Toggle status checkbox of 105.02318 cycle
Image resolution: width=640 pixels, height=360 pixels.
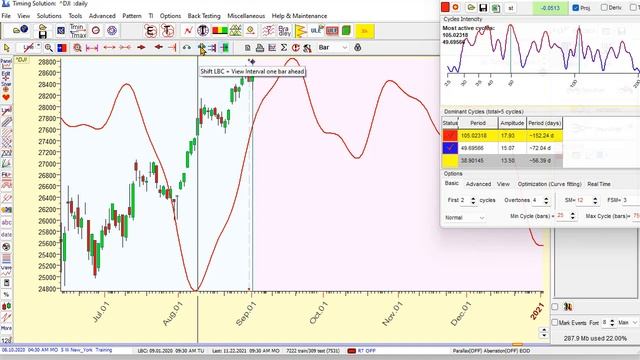[x=450, y=136]
